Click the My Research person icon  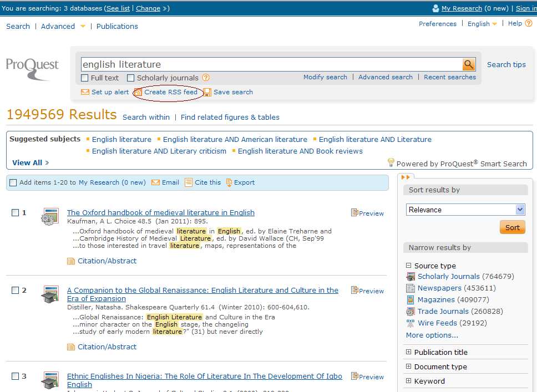435,8
